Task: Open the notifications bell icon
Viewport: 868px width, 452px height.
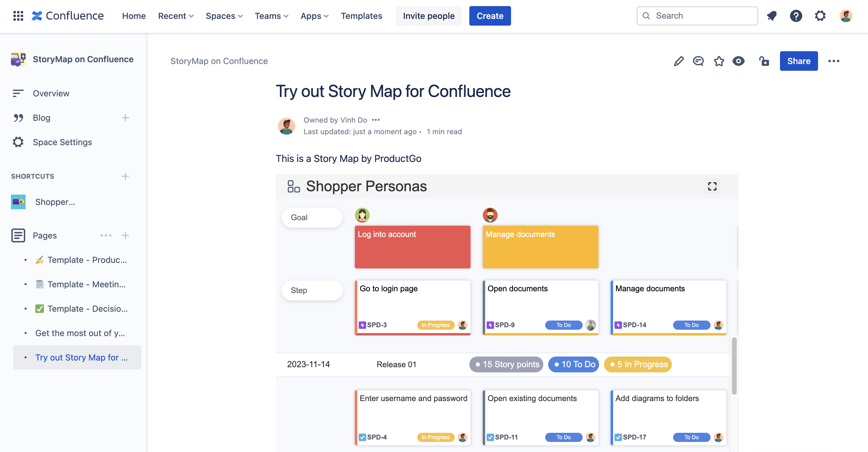Action: point(772,16)
